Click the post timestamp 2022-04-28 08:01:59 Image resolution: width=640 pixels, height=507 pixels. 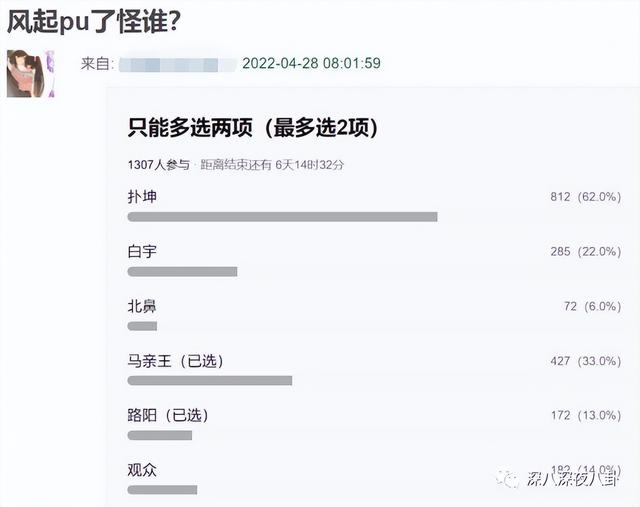pyautogui.click(x=311, y=63)
